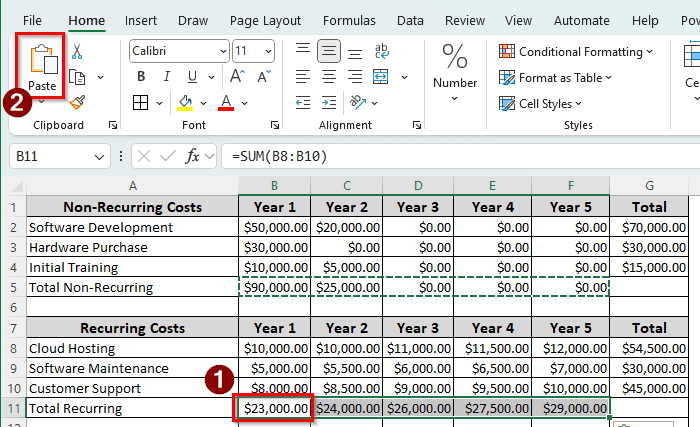This screenshot has width=700, height=427.
Task: Open Cell Styles menu
Action: pos(541,104)
